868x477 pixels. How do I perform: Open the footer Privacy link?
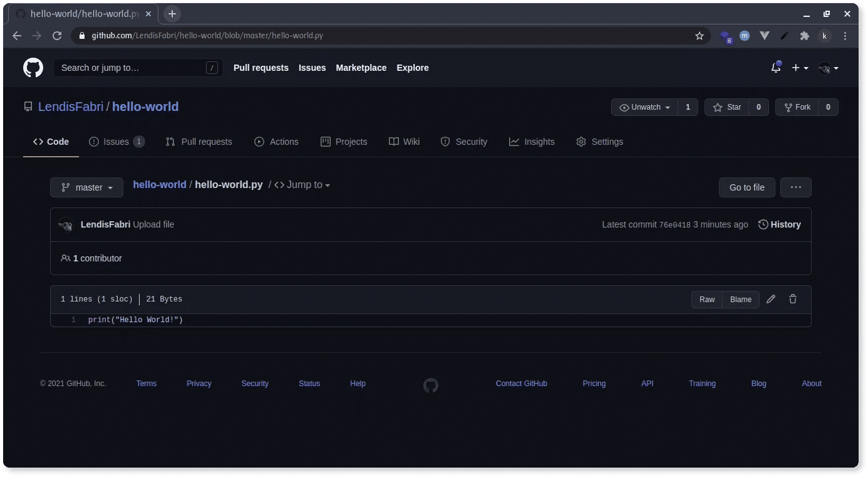199,384
